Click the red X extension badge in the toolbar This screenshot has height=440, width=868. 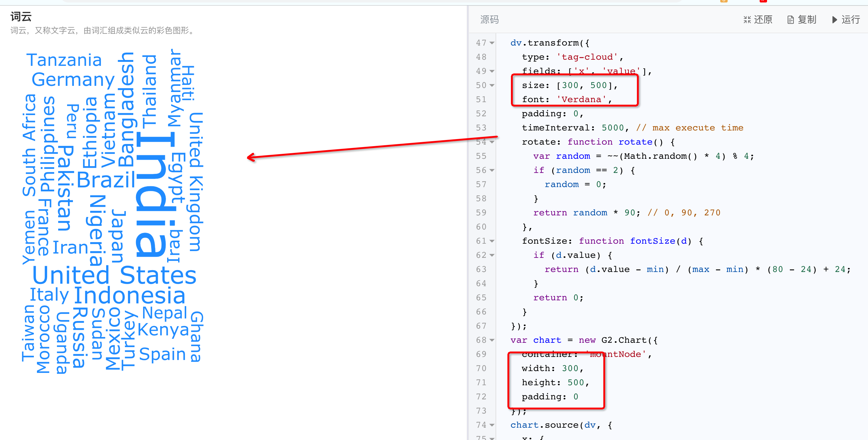763,1
